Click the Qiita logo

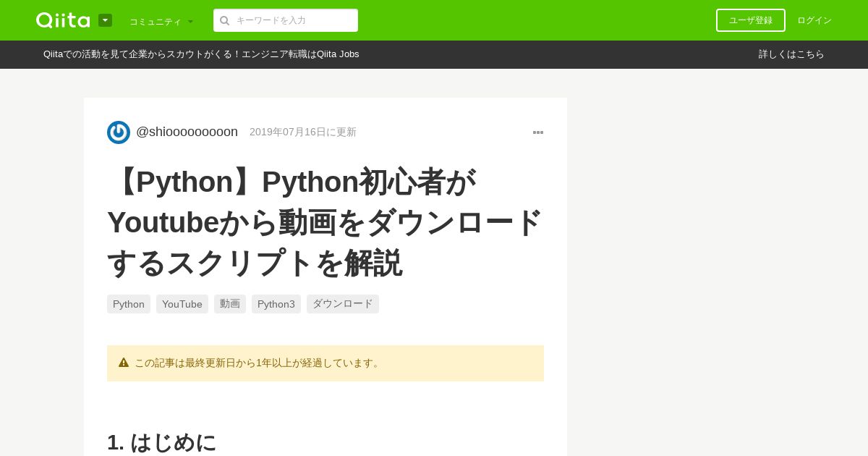pyautogui.click(x=63, y=20)
